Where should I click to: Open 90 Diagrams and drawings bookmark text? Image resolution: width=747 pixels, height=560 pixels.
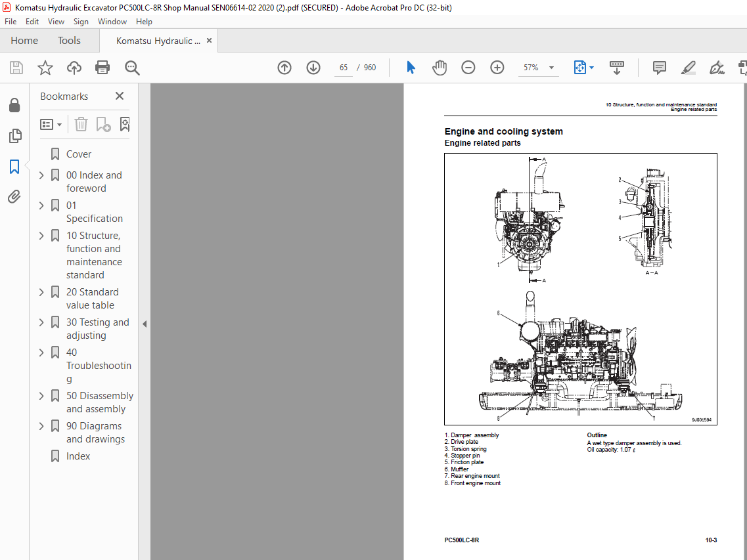coord(95,433)
